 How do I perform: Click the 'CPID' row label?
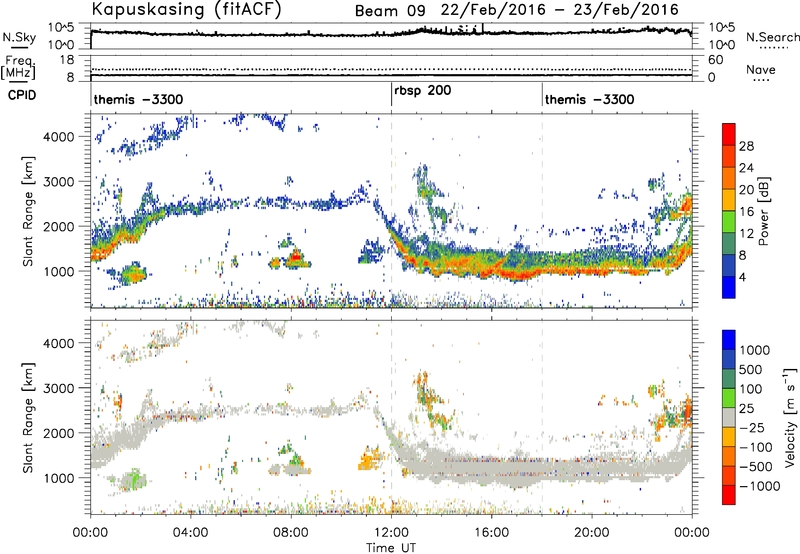click(x=22, y=95)
